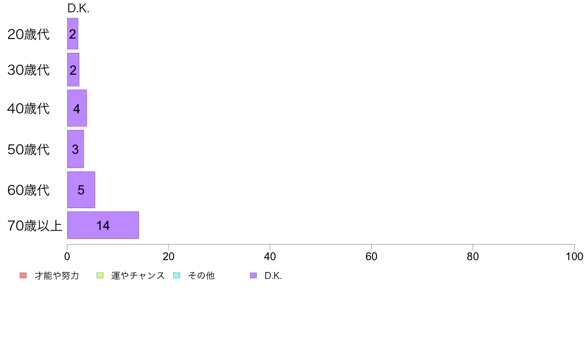
Task: Select the 50歳代 bar showing 3
Action: point(75,149)
